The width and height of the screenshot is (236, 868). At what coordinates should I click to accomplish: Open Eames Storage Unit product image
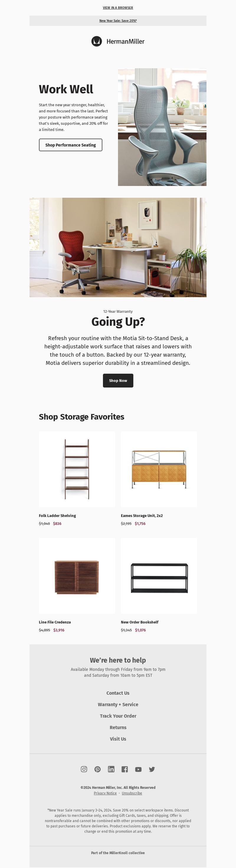(159, 469)
